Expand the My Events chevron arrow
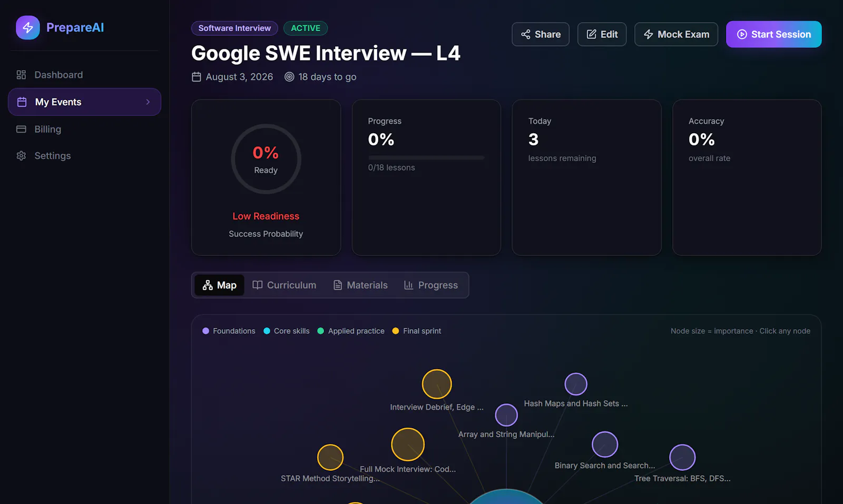Screen dimensions: 843x504 (x=148, y=102)
